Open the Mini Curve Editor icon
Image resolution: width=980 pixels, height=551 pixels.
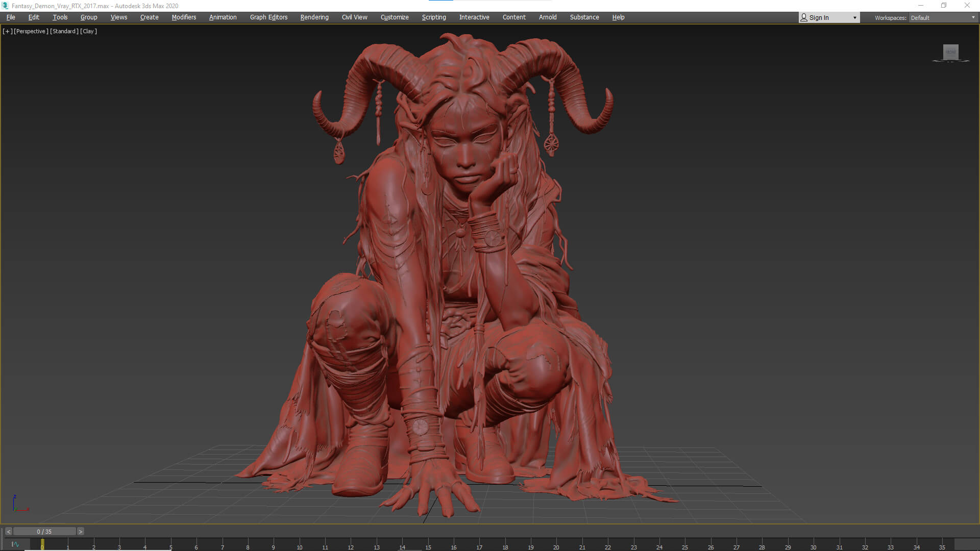15,544
